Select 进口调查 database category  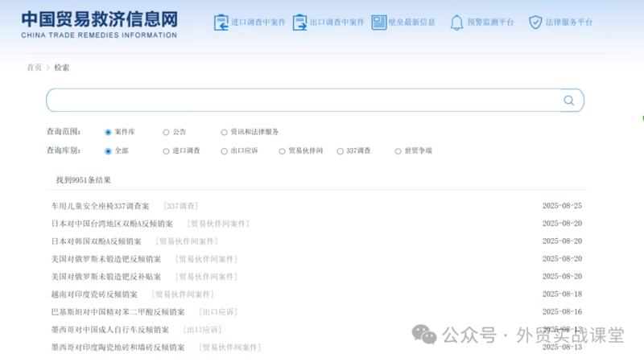click(x=167, y=151)
